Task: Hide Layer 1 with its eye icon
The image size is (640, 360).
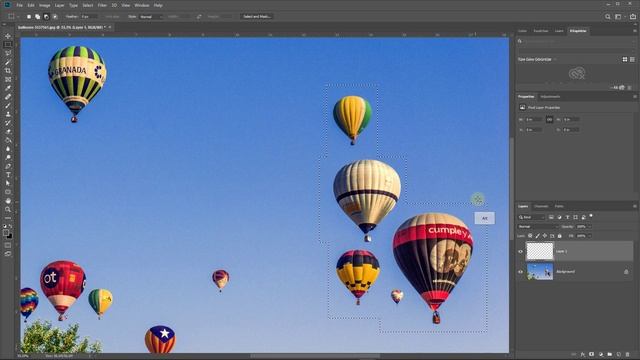Action: point(520,251)
